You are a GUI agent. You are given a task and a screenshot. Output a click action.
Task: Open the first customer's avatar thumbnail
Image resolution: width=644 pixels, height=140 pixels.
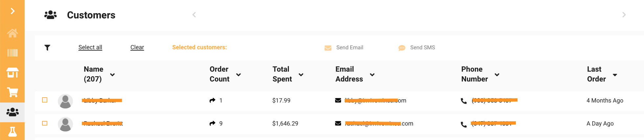pyautogui.click(x=65, y=101)
